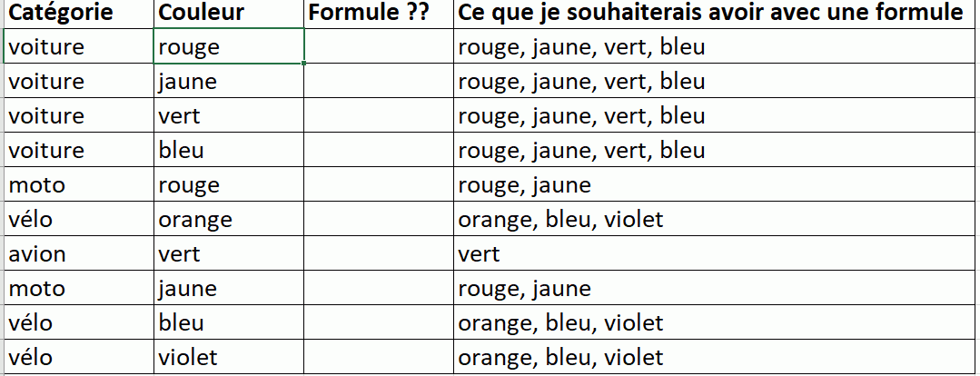
Task: Click the "moto" cell beside the "rouge" color
Action: coord(77,185)
